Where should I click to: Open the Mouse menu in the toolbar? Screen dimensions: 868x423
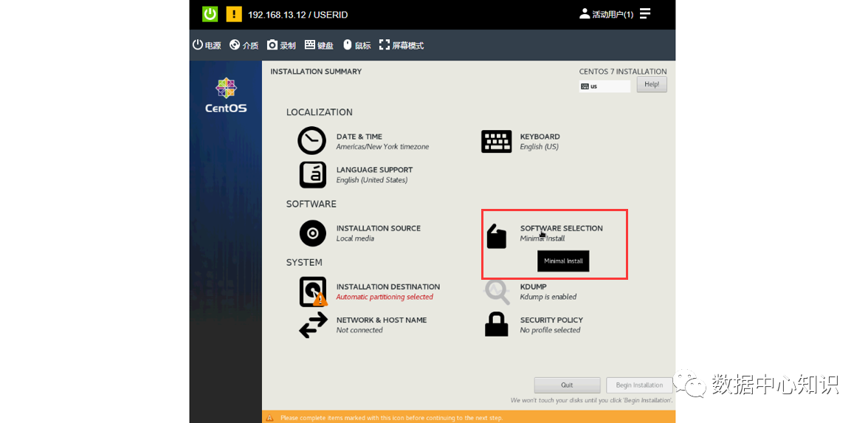[x=357, y=46]
